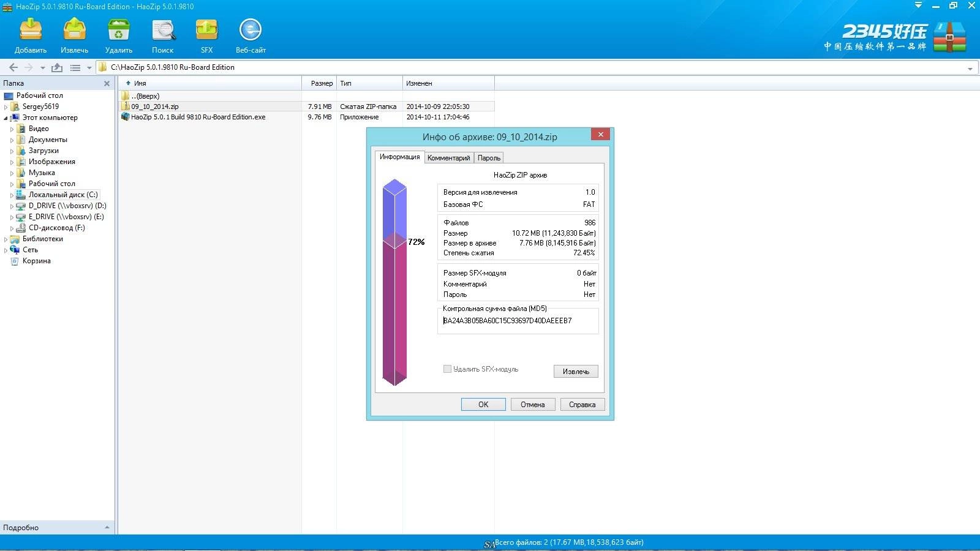Expand the Sergey5619 tree node
The width and height of the screenshot is (980, 551).
pos(6,107)
